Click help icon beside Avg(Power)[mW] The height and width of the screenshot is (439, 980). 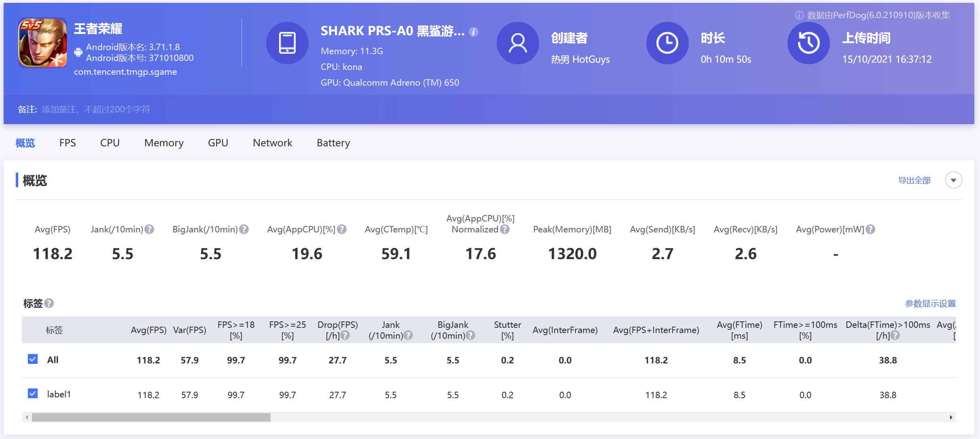[870, 229]
